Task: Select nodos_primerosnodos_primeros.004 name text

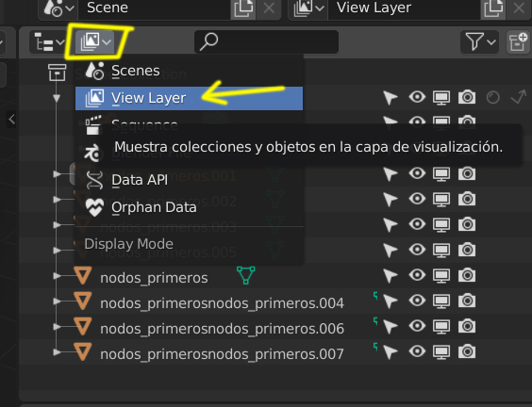Action: click(x=223, y=303)
